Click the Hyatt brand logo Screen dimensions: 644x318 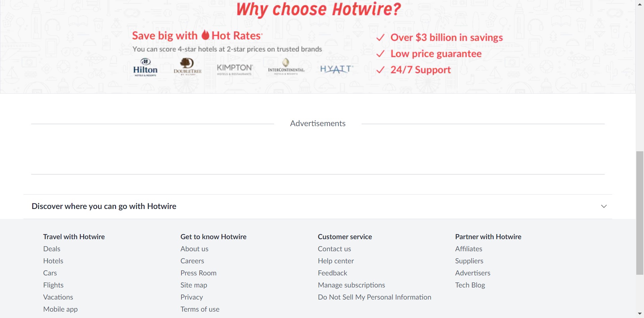[x=336, y=69]
